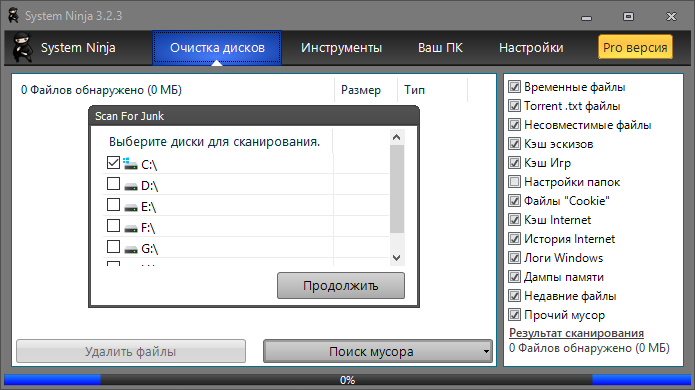Click the System Ninja logo icon
The width and height of the screenshot is (695, 390).
coord(23,47)
